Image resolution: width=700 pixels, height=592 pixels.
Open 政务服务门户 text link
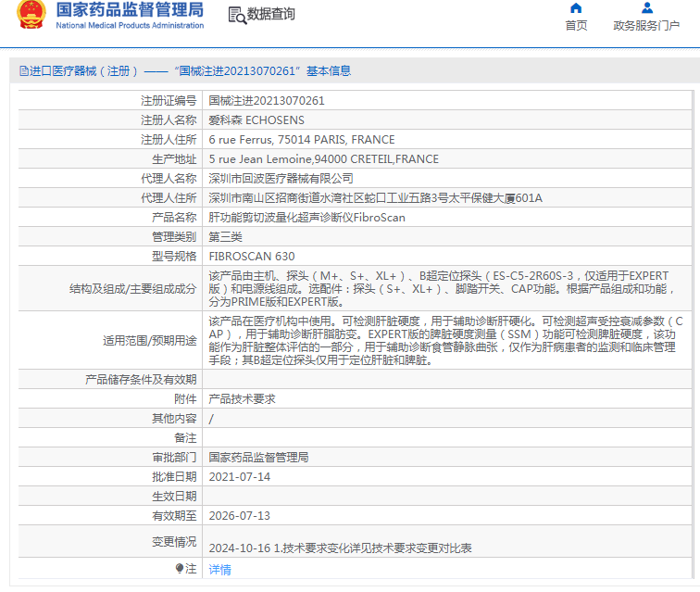[646, 25]
